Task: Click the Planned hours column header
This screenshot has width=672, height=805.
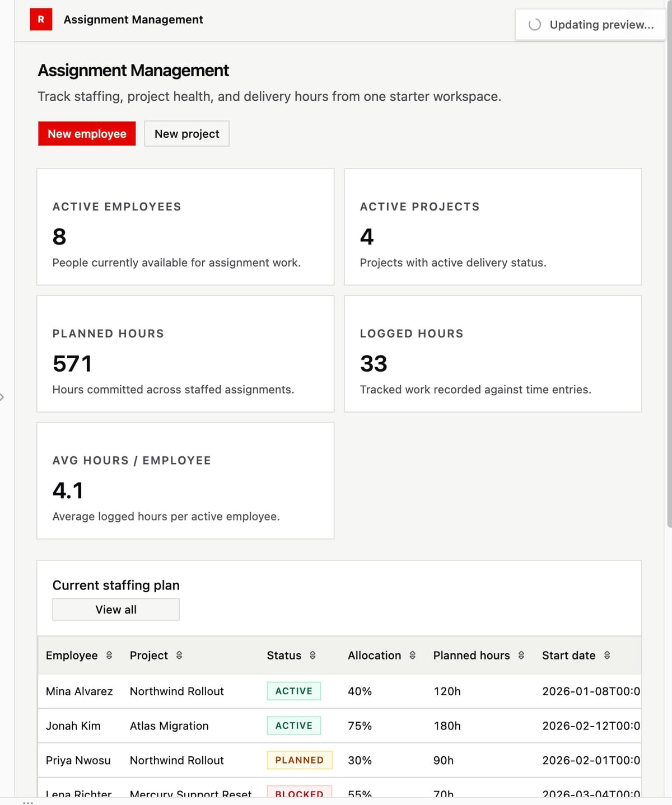Action: tap(472, 655)
